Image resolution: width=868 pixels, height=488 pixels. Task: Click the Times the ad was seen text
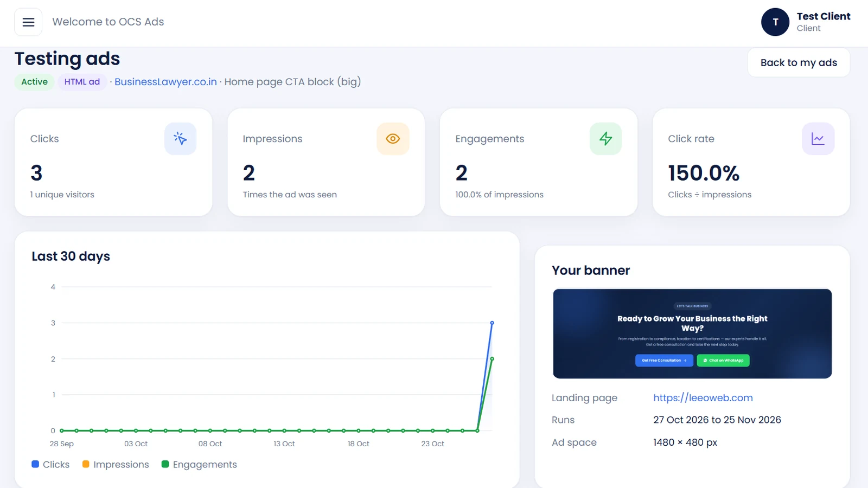point(290,195)
